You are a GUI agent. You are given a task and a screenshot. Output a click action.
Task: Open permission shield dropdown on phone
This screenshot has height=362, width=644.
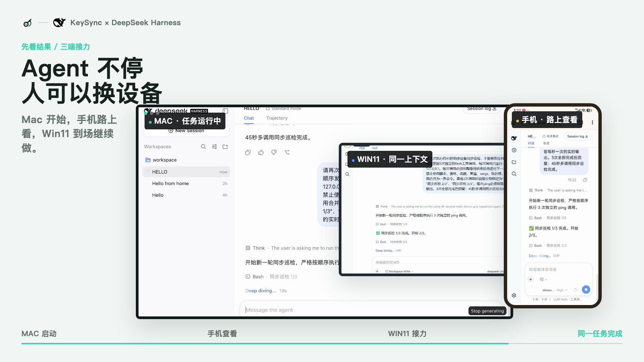[x=543, y=279]
